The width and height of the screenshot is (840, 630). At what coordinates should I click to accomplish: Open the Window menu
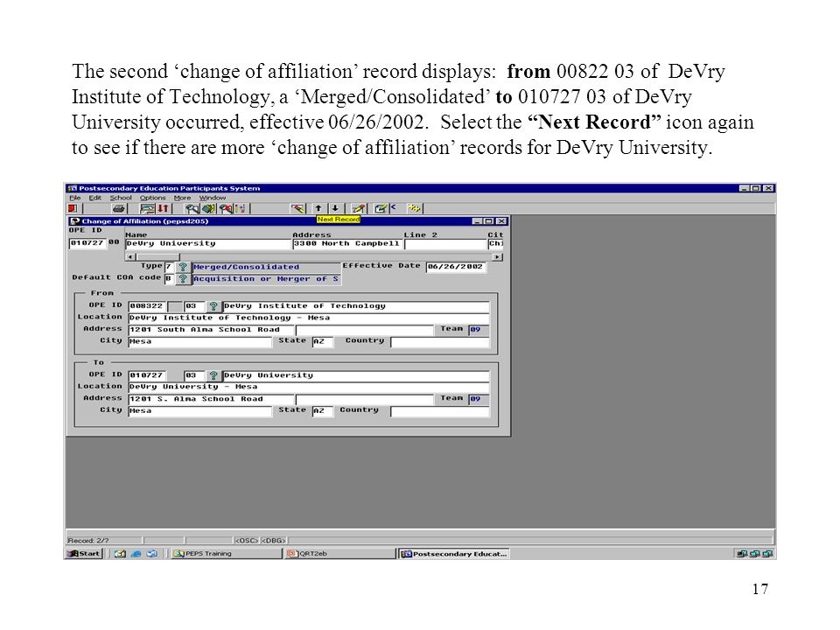[213, 198]
